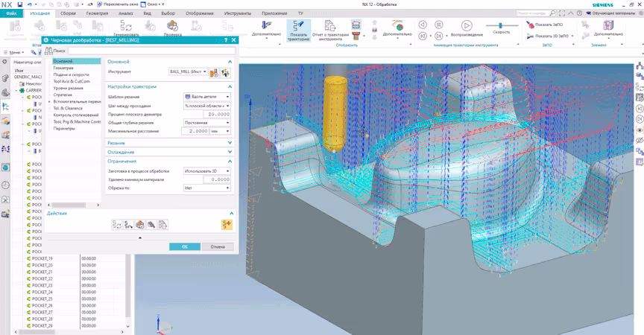Screen dimensions: 644x335
Task: Open the Шаблон резания dropdown
Action: (x=207, y=97)
